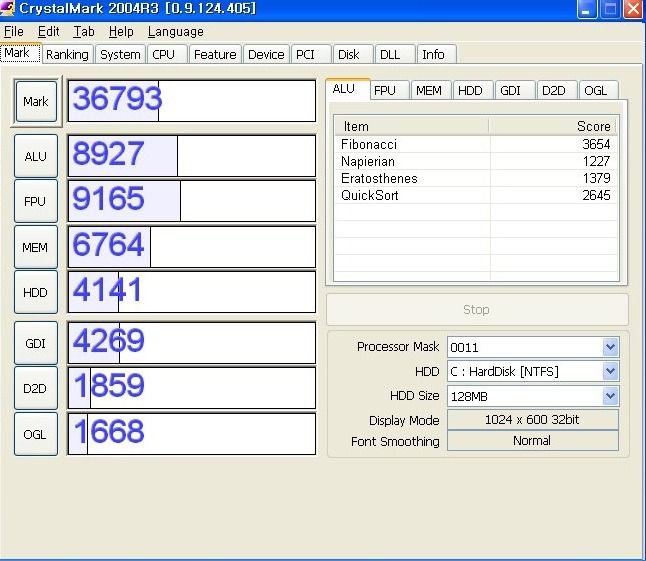Close the CrystalMark window

(x=634, y=9)
